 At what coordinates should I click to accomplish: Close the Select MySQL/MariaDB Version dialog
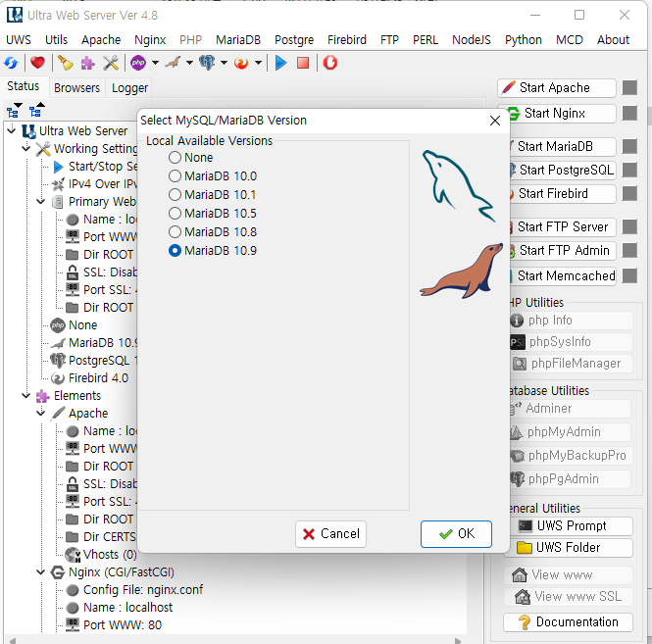coord(495,121)
